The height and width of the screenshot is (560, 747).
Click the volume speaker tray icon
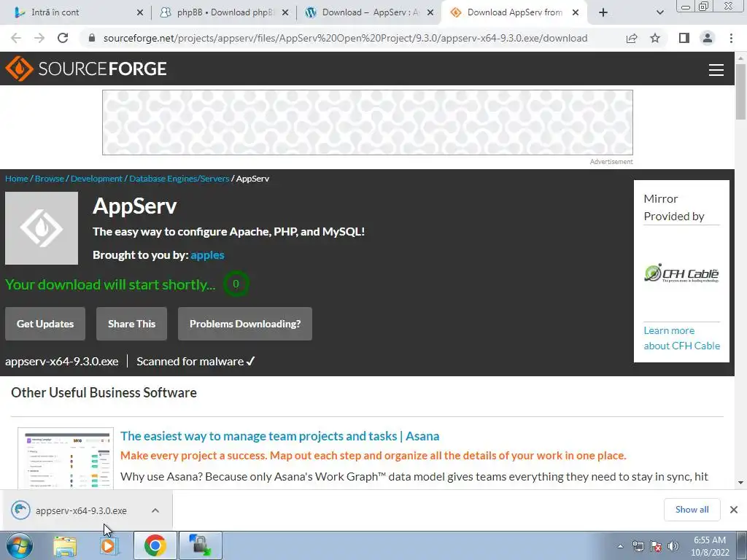(x=673, y=547)
